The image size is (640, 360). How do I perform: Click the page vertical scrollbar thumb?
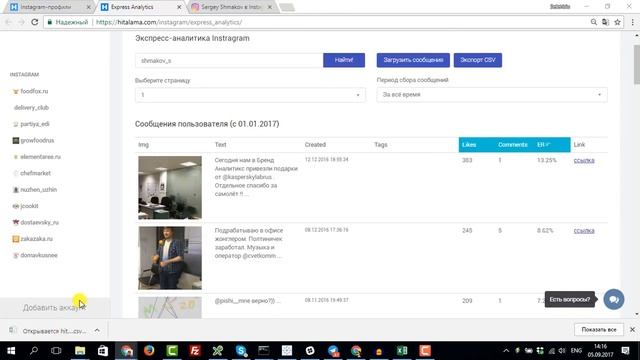pyautogui.click(x=636, y=64)
